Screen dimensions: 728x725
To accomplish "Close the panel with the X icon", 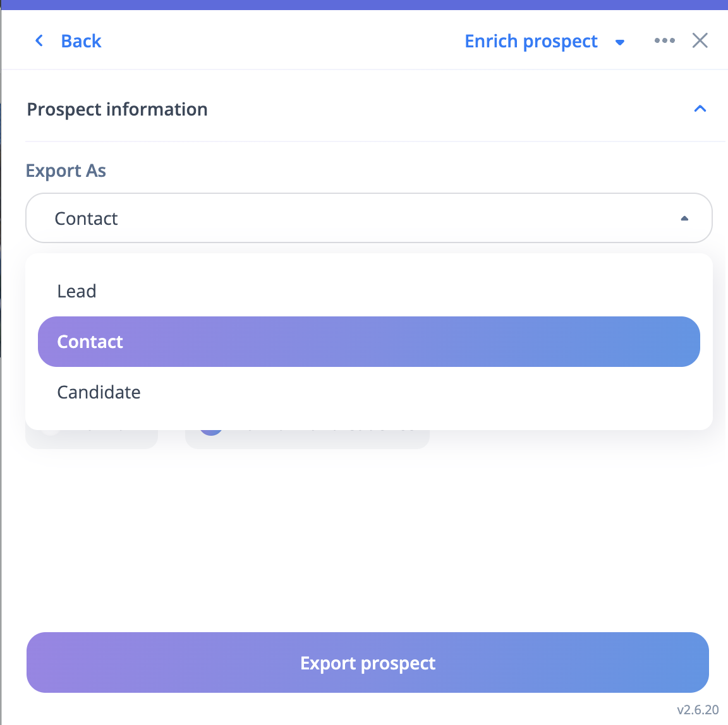I will point(700,41).
